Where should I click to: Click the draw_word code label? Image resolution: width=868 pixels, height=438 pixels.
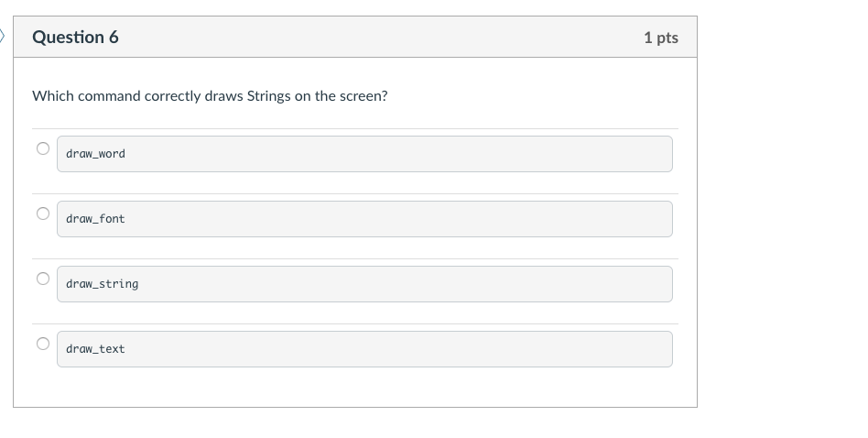pyautogui.click(x=95, y=154)
